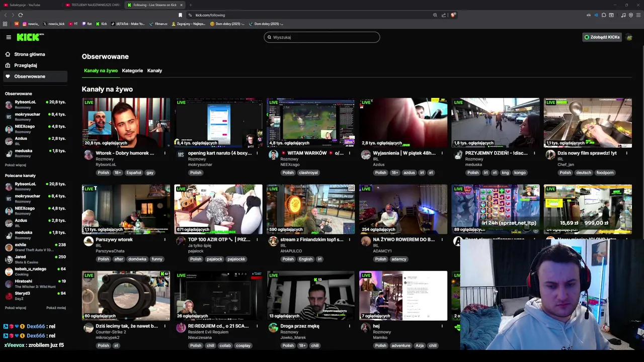The image size is (644, 362).
Task: Open options menu for Wtorek - Dobry humorek stream
Action: point(165,153)
